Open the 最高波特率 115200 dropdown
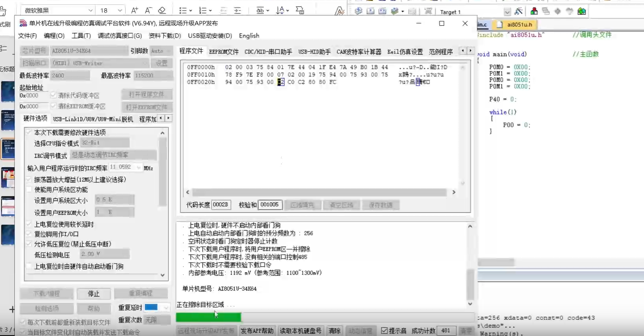Screen dimensions: 644x336 [x=153, y=75]
